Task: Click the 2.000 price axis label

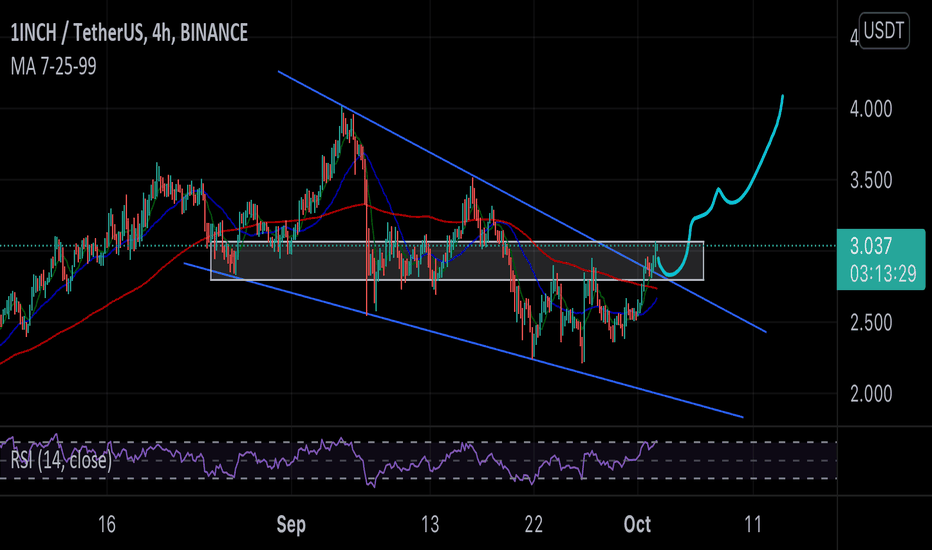Action: pyautogui.click(x=871, y=394)
